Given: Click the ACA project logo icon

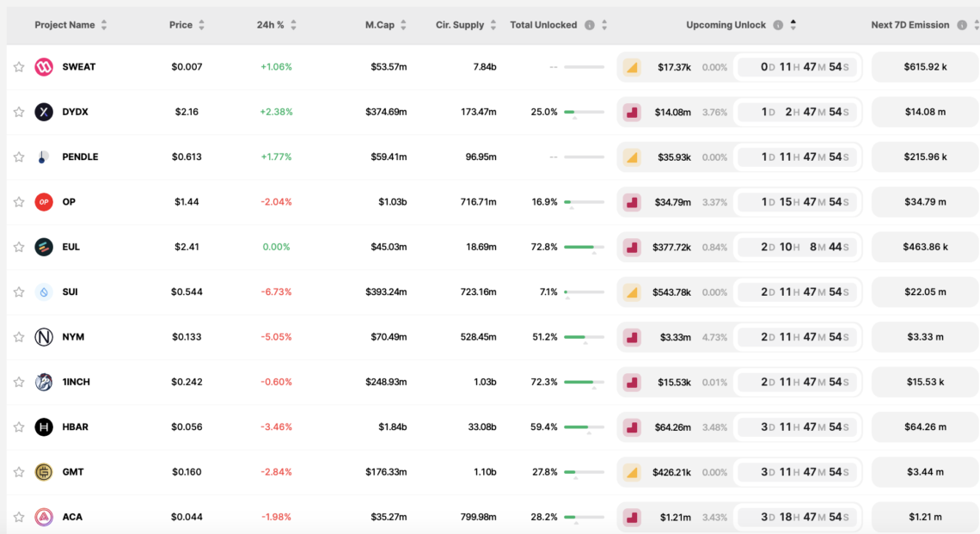Looking at the screenshot, I should (x=44, y=517).
